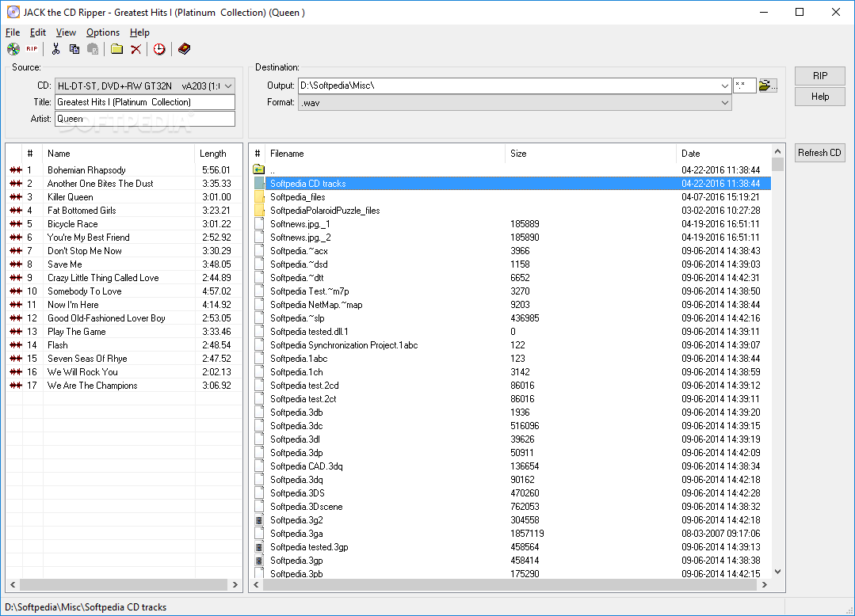Screen dimensions: 855x616
Task: Click the clock toolbar icon
Action: (x=159, y=49)
